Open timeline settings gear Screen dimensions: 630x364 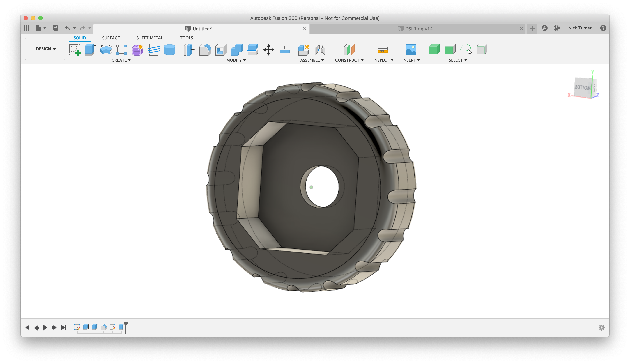(x=601, y=328)
